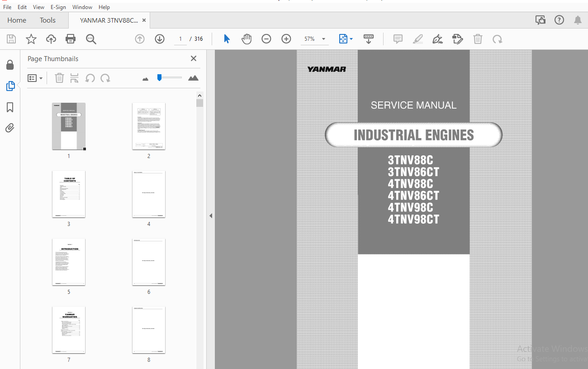Open the find text magnifier icon
The width and height of the screenshot is (588, 369).
(x=91, y=39)
